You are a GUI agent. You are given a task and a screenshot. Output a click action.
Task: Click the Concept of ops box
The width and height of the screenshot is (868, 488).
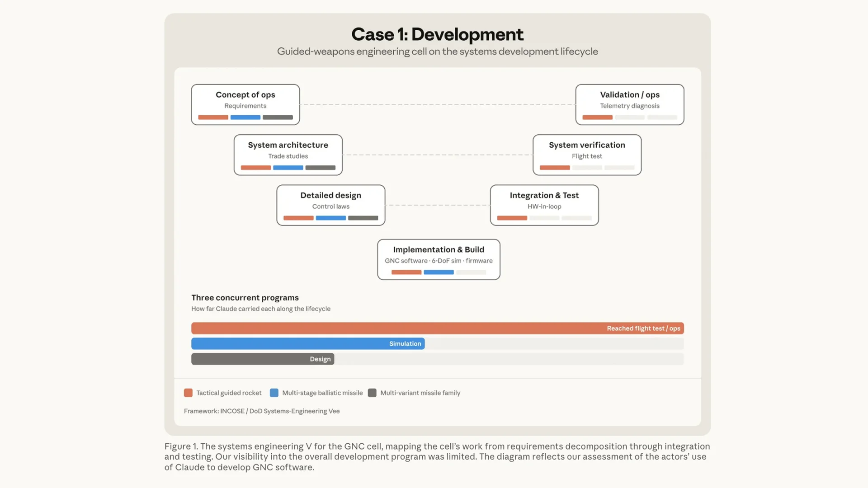click(245, 104)
